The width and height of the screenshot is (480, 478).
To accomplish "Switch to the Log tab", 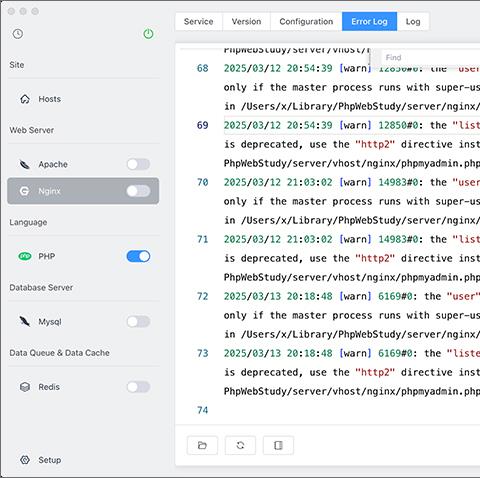I will tap(413, 22).
